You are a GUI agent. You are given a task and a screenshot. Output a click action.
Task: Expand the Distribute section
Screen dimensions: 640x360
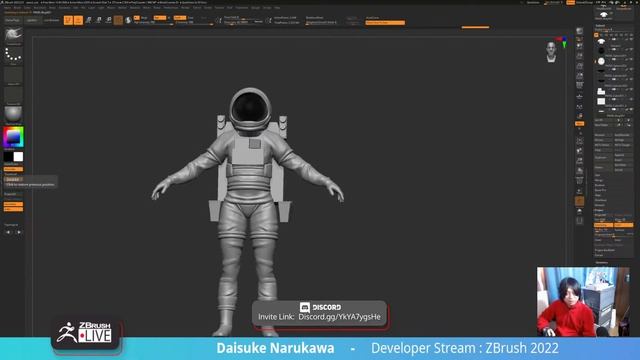tap(601, 200)
